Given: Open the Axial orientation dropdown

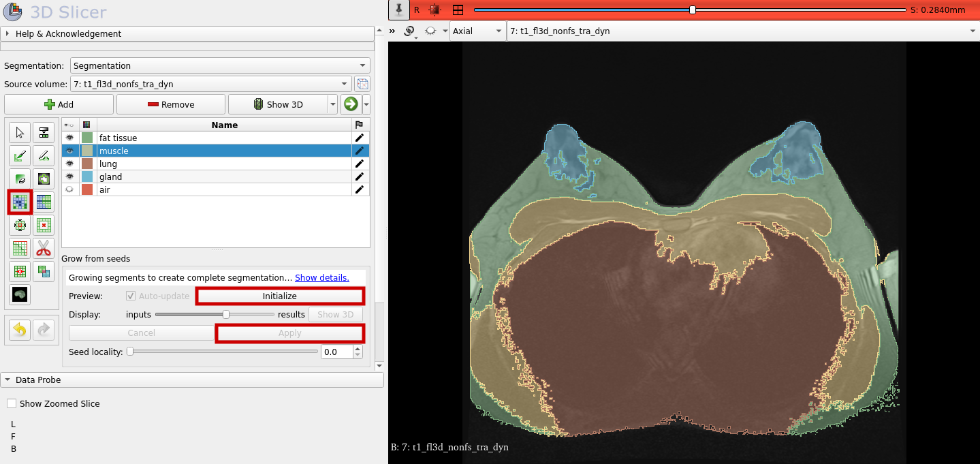Looking at the screenshot, I should point(477,31).
